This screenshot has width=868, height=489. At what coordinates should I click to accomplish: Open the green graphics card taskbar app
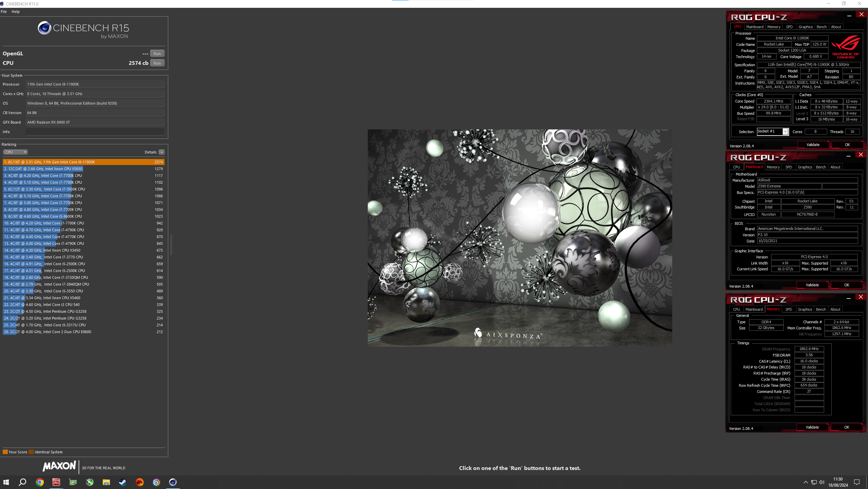point(73,482)
